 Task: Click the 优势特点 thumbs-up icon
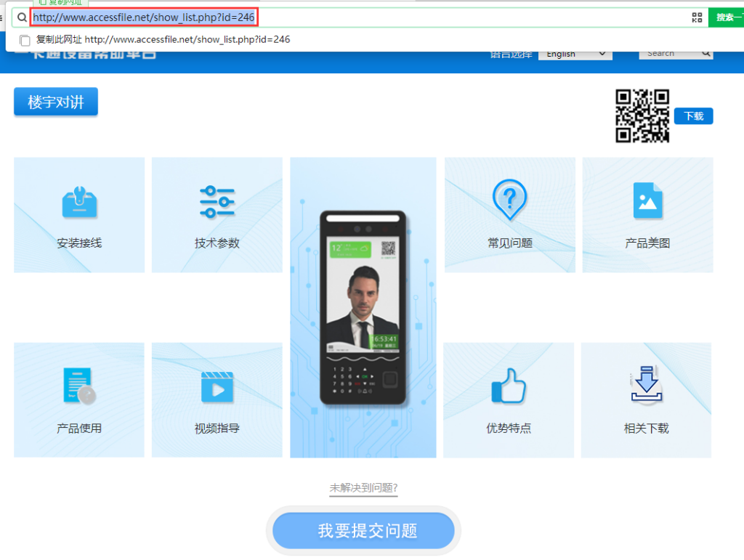(x=509, y=386)
